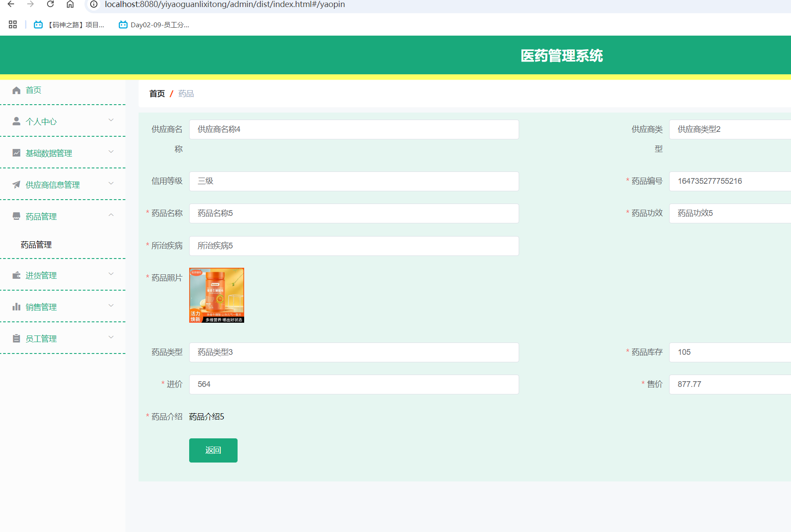Select the 药品管理 sidebar icon

click(16, 216)
